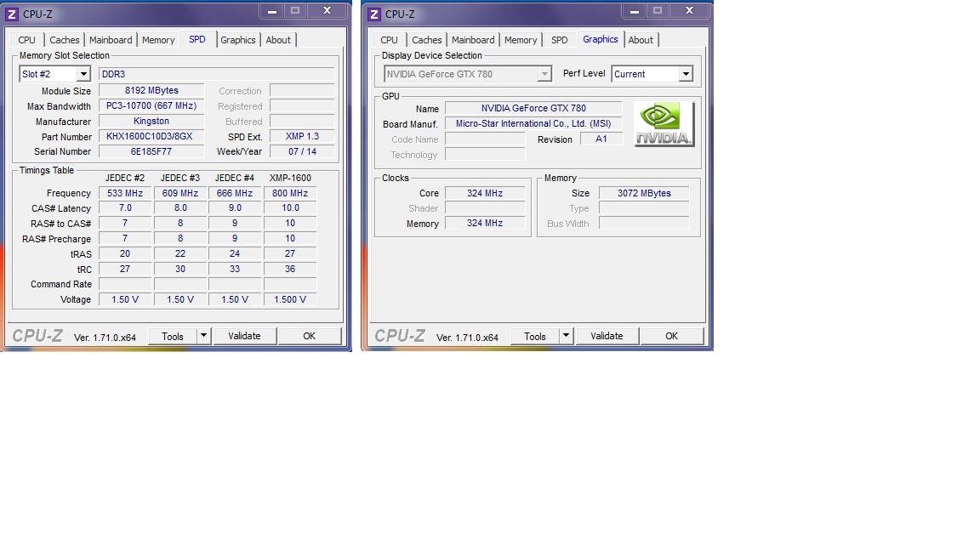Click the XMP-1600 tRC value 36
The image size is (980, 551).
click(290, 269)
